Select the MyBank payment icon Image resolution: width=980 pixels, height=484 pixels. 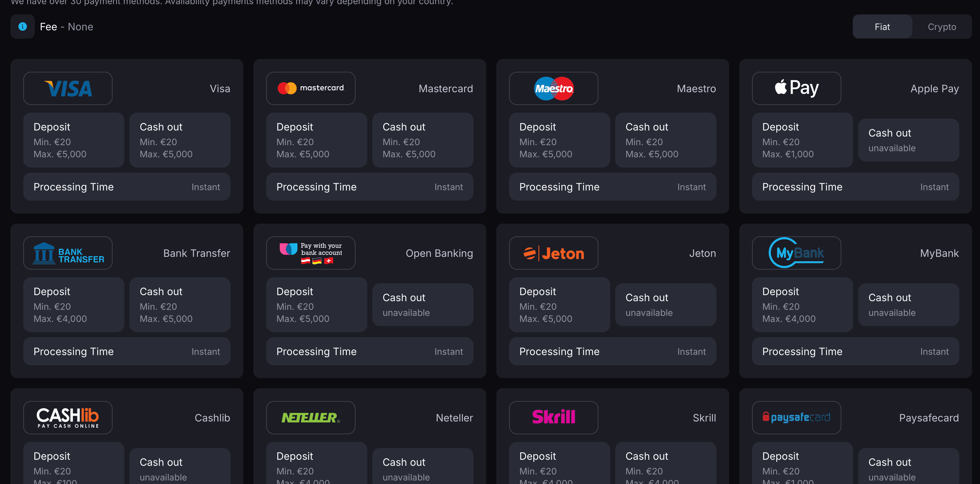click(797, 253)
